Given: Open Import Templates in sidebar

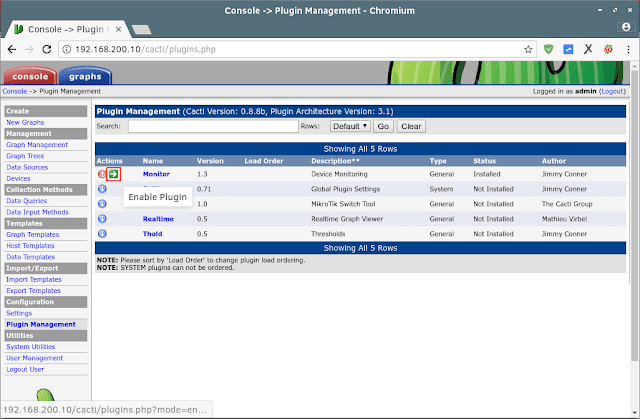Looking at the screenshot, I should coord(34,279).
